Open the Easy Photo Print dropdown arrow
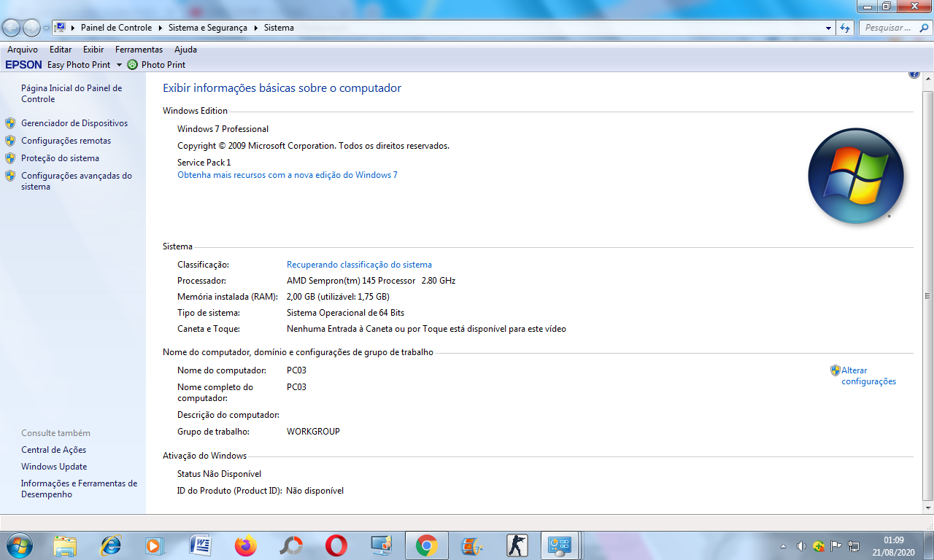 119,65
